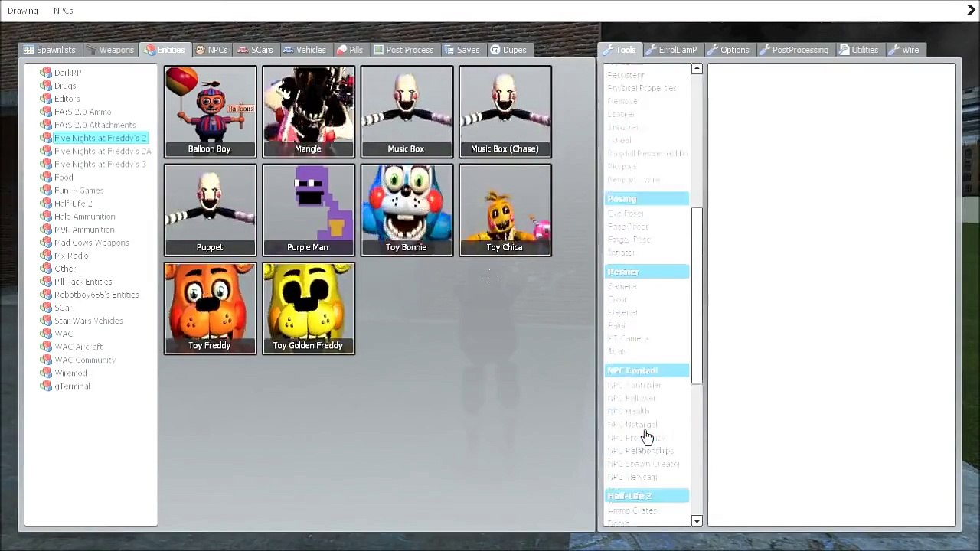Go to the Pills tab
The width and height of the screenshot is (980, 551).
350,50
